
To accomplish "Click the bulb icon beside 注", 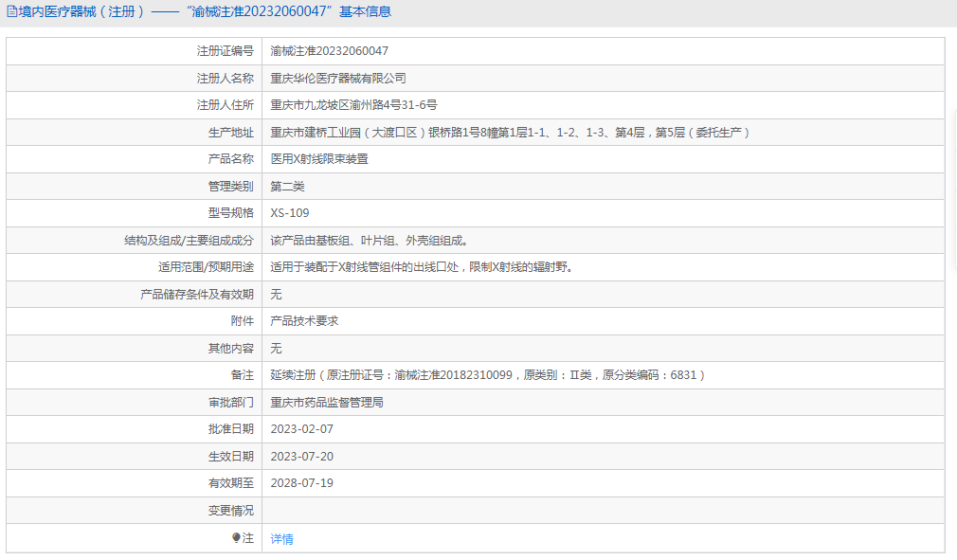I will coord(236,537).
